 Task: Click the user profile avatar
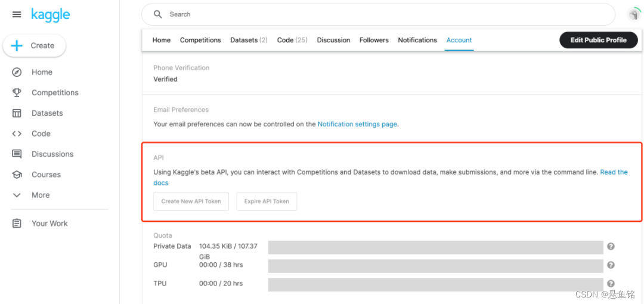point(633,14)
